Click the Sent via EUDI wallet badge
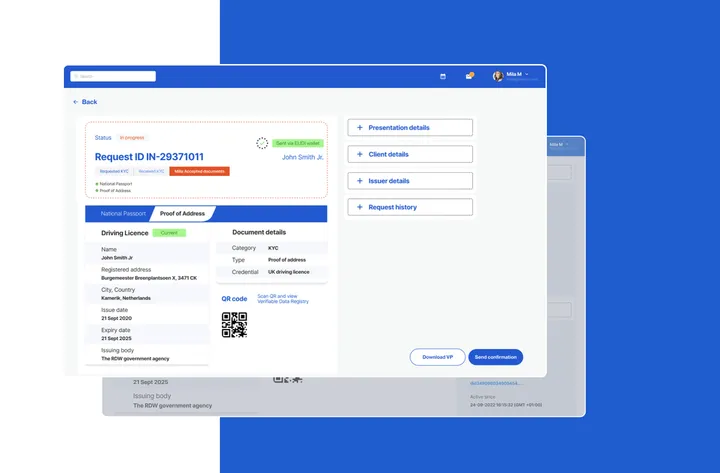 [298, 143]
